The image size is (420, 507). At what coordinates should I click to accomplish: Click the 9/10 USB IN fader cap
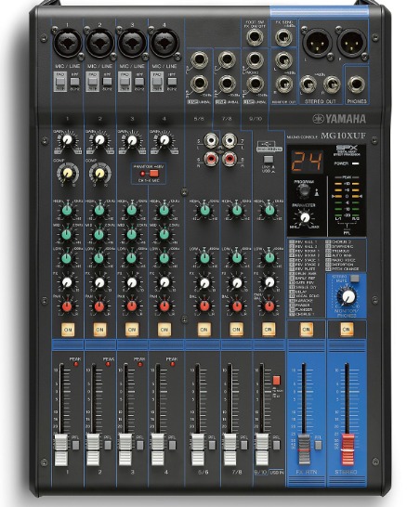pyautogui.click(x=262, y=449)
